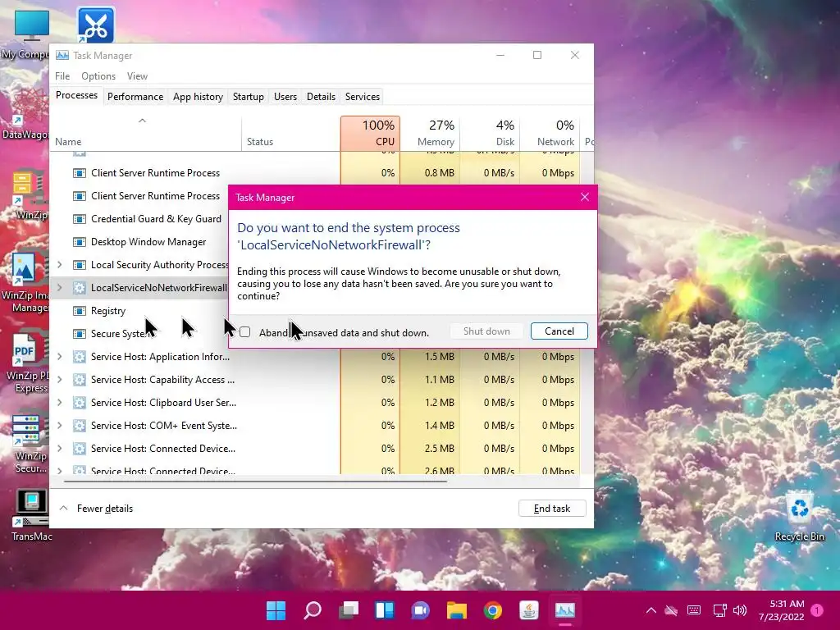This screenshot has height=630, width=840.
Task: Open the File menu
Action: [62, 76]
